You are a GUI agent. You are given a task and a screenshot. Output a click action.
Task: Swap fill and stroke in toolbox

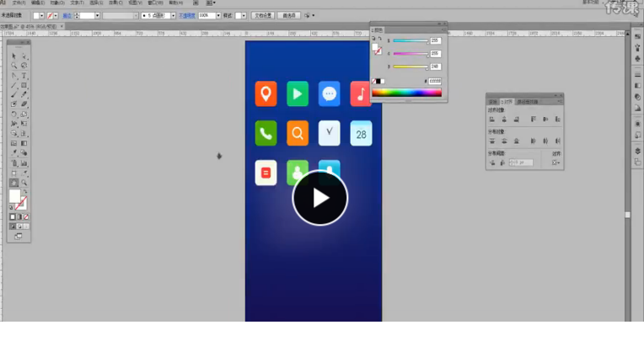[25, 192]
